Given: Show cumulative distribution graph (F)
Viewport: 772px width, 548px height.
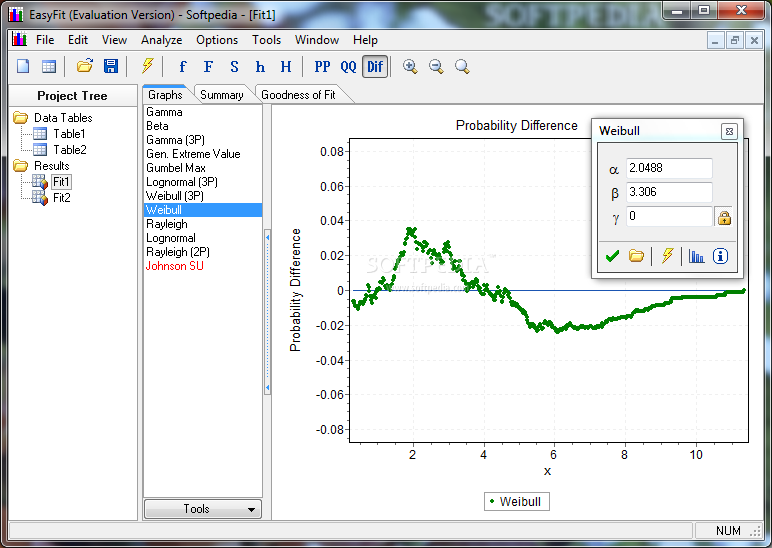Looking at the screenshot, I should pos(208,66).
